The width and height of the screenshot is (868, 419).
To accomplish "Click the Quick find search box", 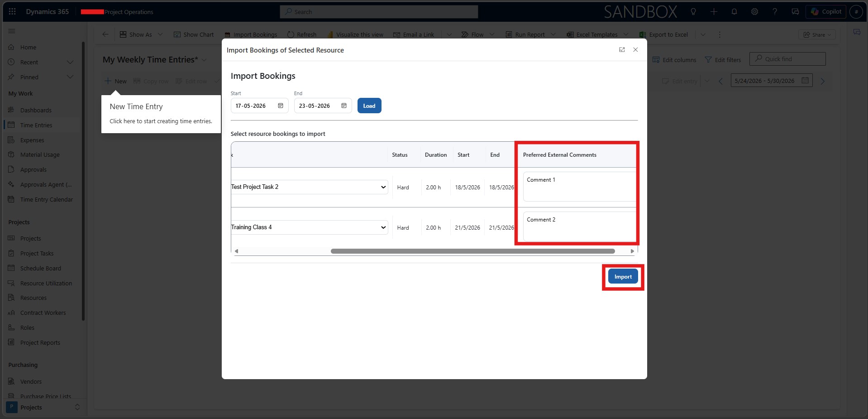I will (x=787, y=59).
